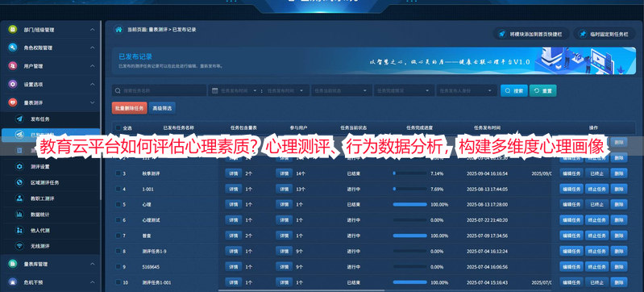This screenshot has height=292, width=644.
Task: Open the 任务完成情况 dropdown
Action: click(x=404, y=90)
